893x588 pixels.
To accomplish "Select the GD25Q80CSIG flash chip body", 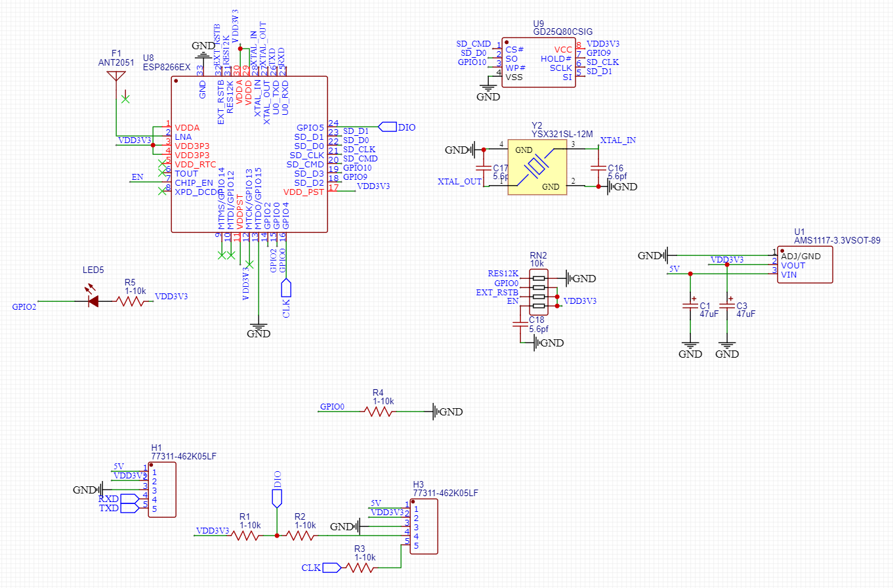I will click(539, 62).
